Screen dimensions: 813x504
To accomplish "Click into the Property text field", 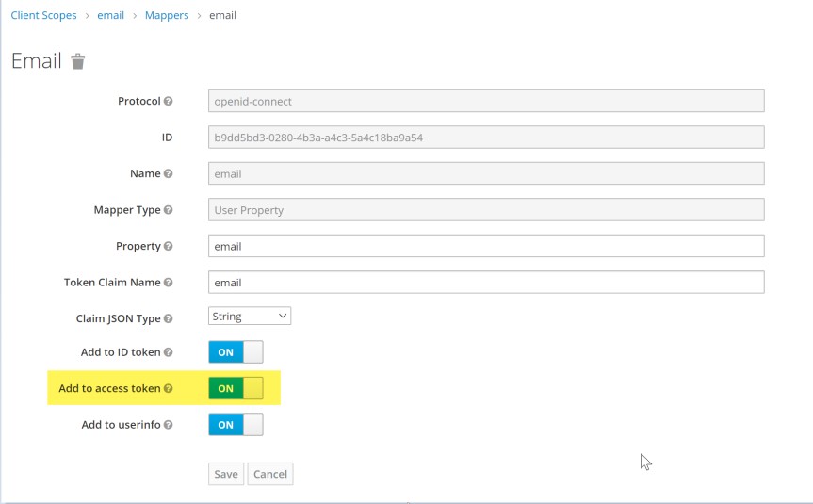I will [485, 246].
